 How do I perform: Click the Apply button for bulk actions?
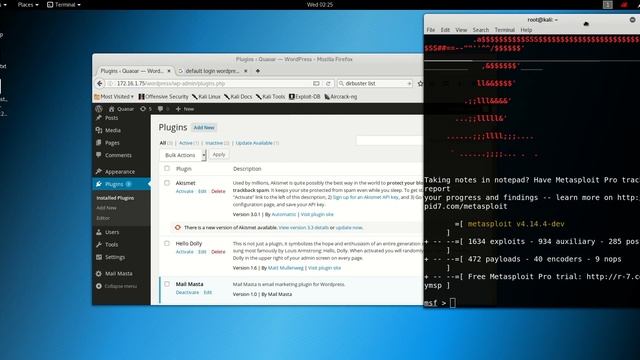[219, 155]
